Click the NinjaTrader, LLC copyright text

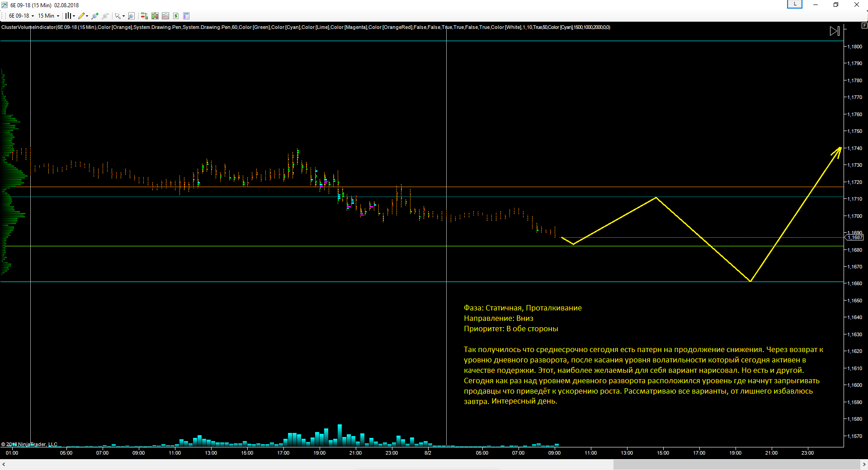click(x=29, y=444)
